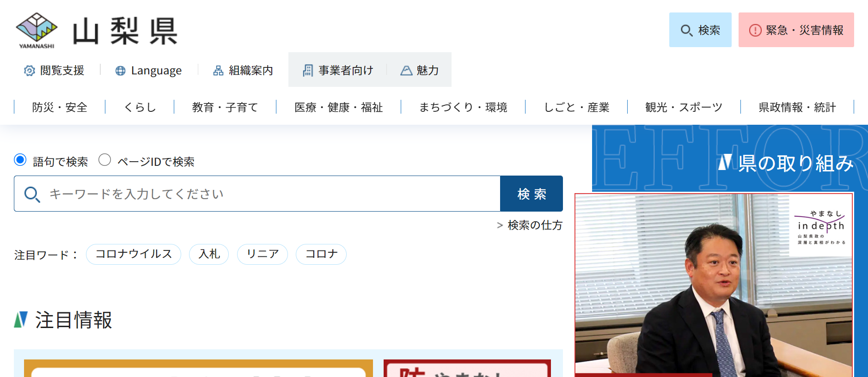Click the magnifier icon in 検索 button
The width and height of the screenshot is (868, 377).
coord(686,30)
